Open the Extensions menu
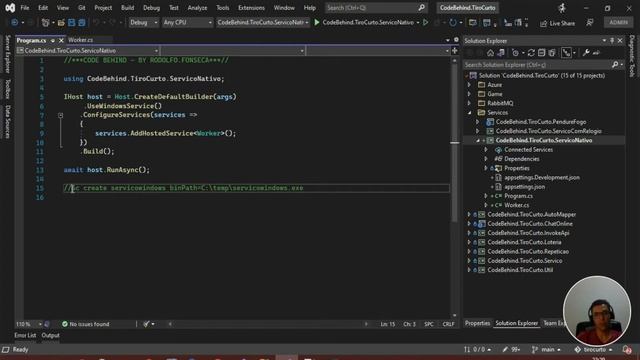 (251, 8)
